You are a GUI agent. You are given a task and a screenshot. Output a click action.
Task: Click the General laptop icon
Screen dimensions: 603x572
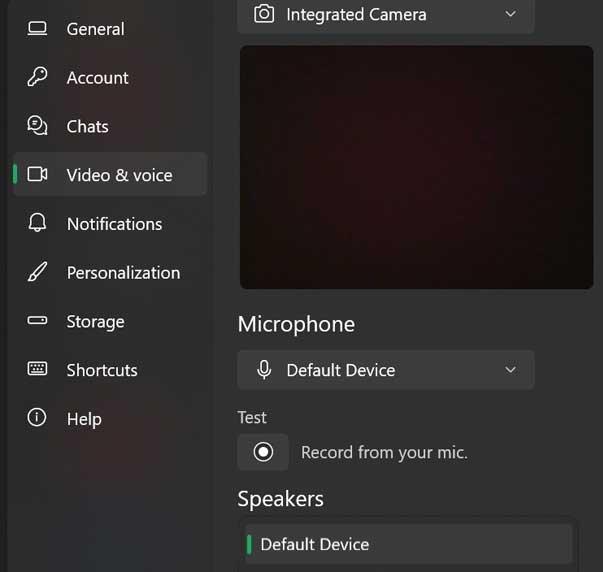(37, 29)
